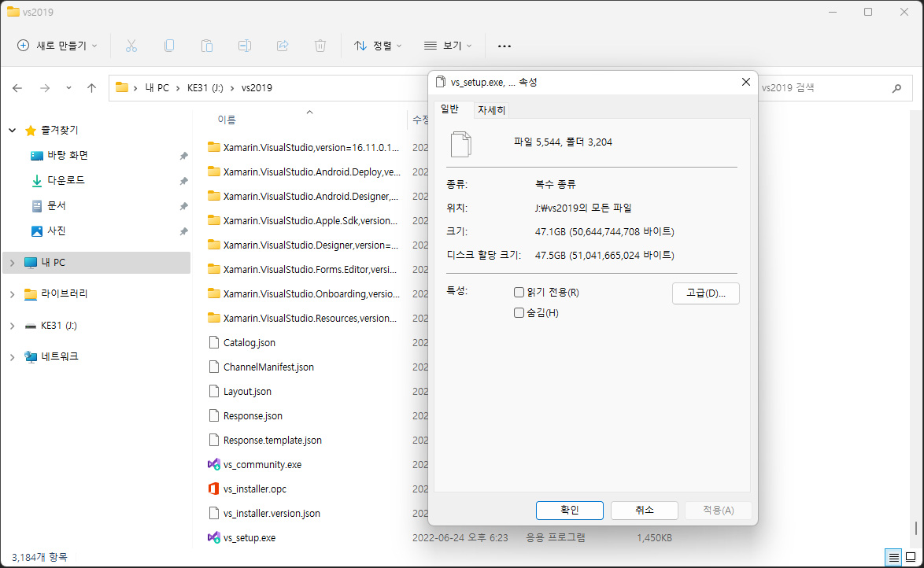Click KE31 (J:) breadcrumb segment
Viewport: 924px width, 568px height.
(x=205, y=88)
